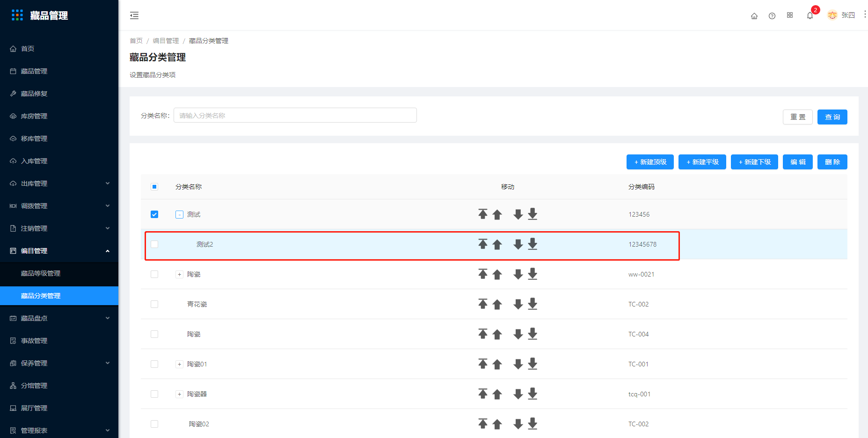Viewport: 868px width, 438px height.
Task: Move 测试2 row up one position
Action: [x=497, y=244]
